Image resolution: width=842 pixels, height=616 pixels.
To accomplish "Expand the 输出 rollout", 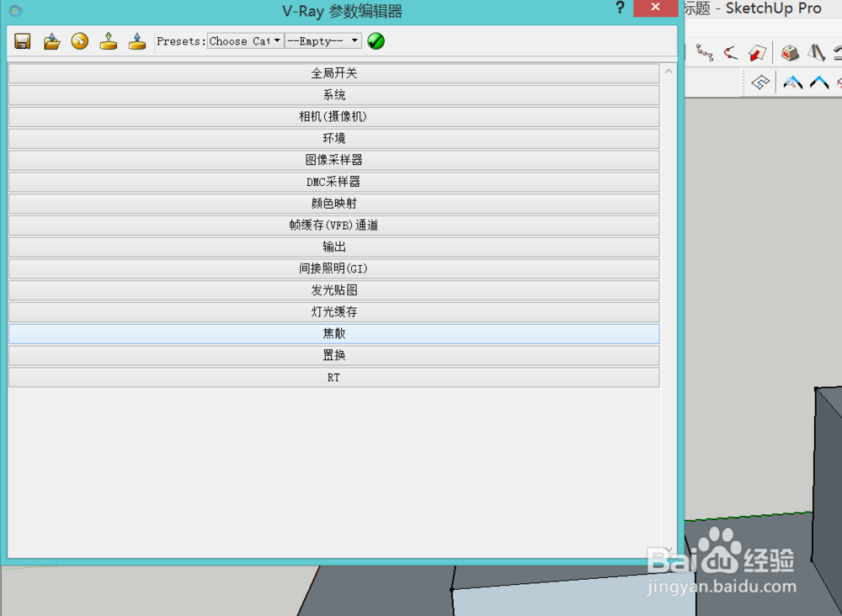I will 334,247.
